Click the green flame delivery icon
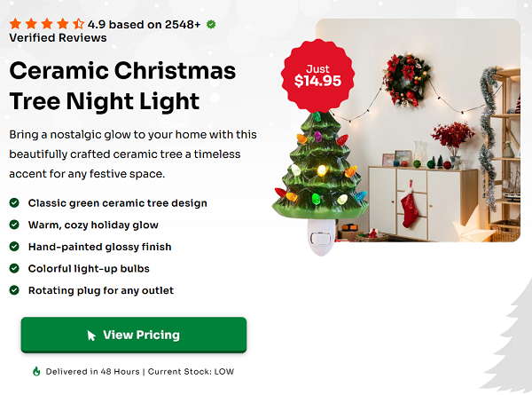 pyautogui.click(x=36, y=371)
